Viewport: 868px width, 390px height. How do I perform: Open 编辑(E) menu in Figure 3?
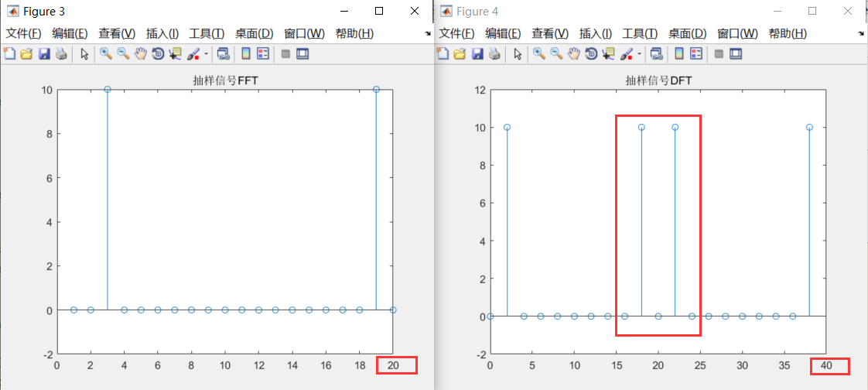[70, 33]
